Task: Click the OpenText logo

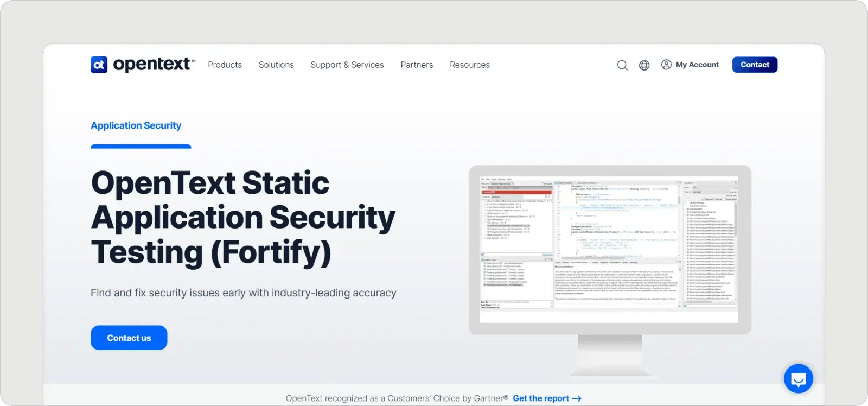Action: [143, 65]
